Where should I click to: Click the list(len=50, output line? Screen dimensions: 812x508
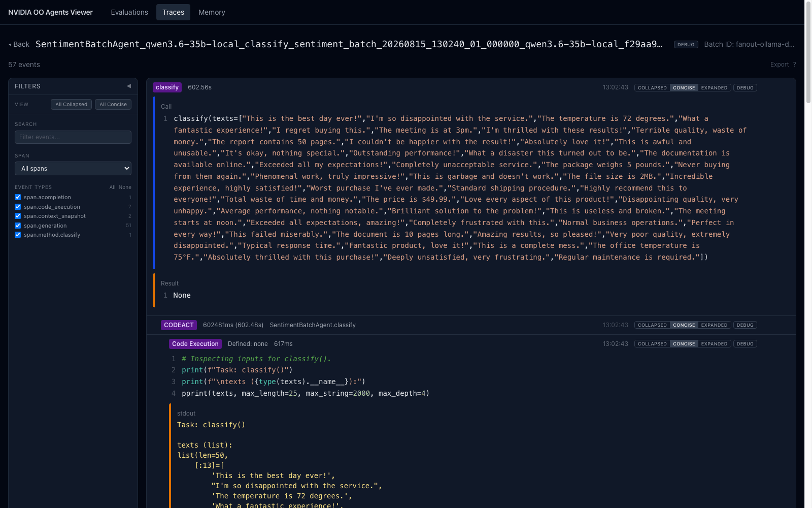pyautogui.click(x=202, y=455)
